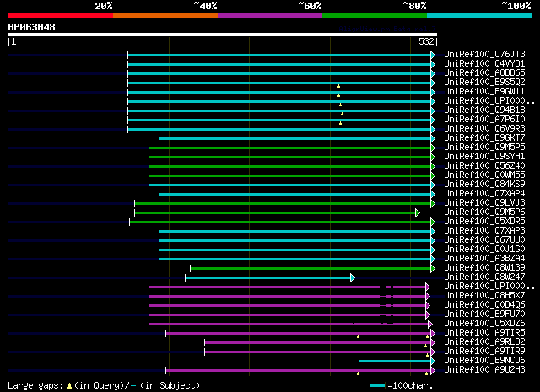The width and height of the screenshot is (540, 392).
Task: Click the red 20% identity legend segment
Action: click(x=61, y=15)
